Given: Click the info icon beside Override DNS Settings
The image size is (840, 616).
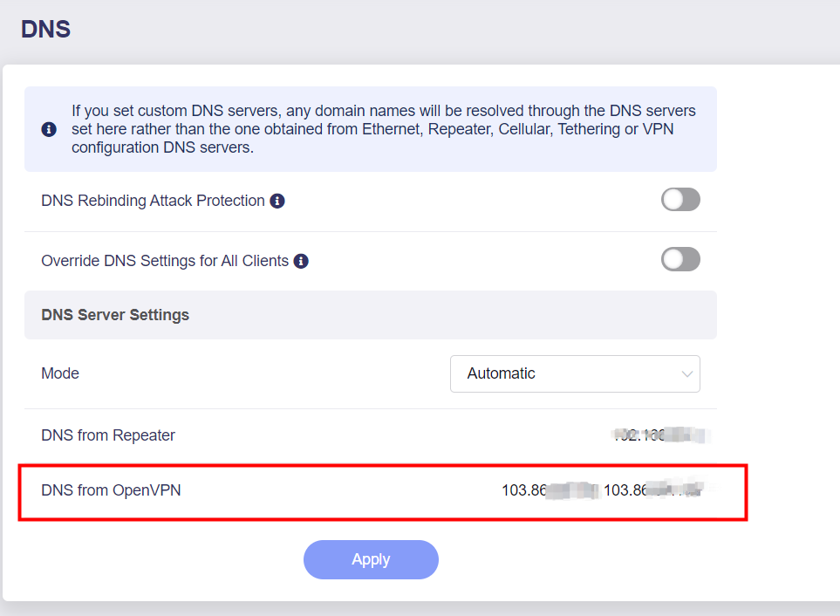Looking at the screenshot, I should click(301, 261).
